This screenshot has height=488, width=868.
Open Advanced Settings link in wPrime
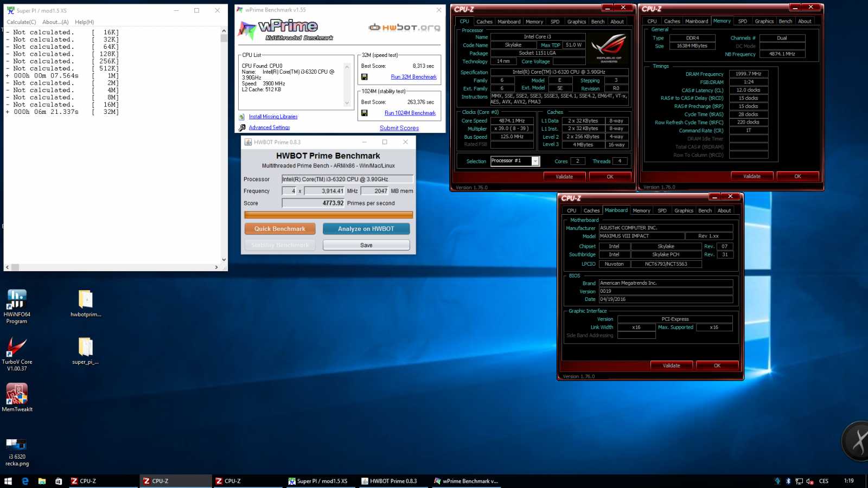pos(269,127)
